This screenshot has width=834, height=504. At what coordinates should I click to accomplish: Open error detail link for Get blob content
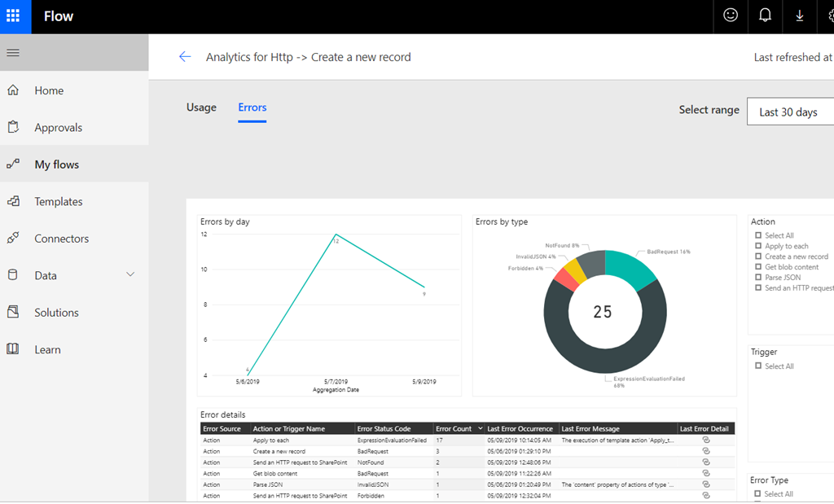coord(706,474)
